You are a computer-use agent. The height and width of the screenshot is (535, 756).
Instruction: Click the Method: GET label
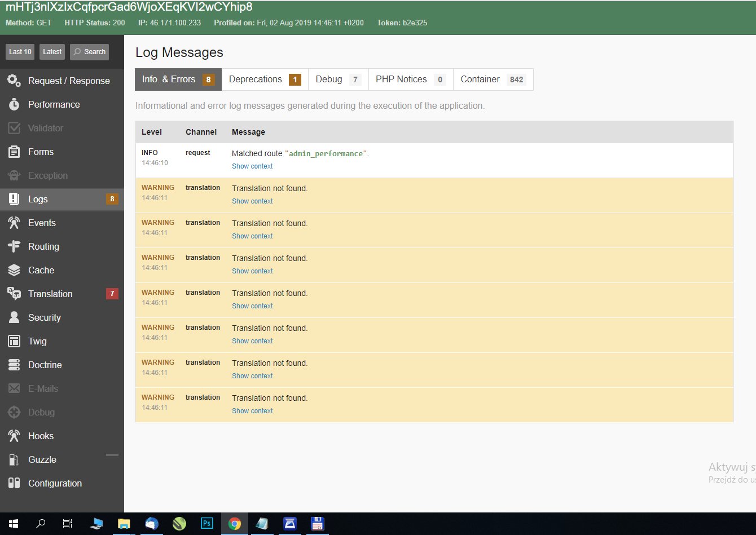29,23
